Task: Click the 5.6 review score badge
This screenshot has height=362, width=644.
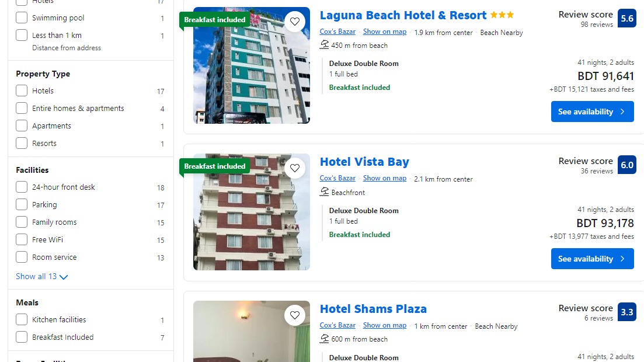Action: [626, 19]
